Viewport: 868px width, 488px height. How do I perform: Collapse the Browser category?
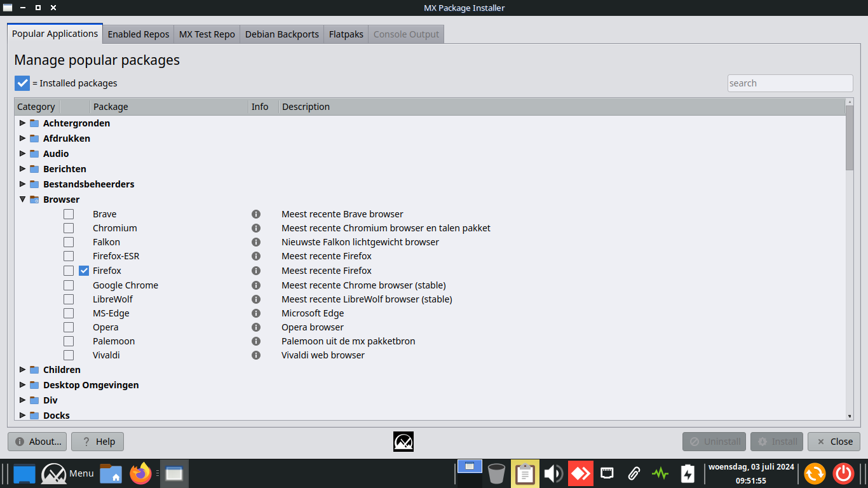[23, 200]
